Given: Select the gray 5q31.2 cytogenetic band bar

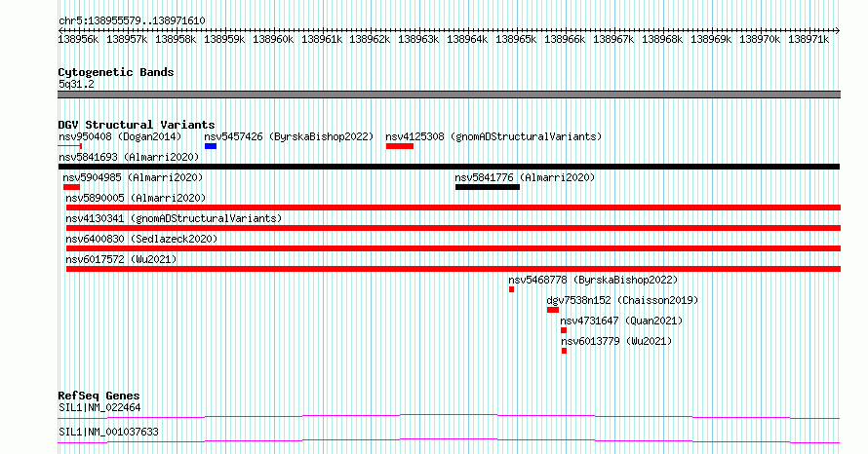Looking at the screenshot, I should (x=449, y=95).
